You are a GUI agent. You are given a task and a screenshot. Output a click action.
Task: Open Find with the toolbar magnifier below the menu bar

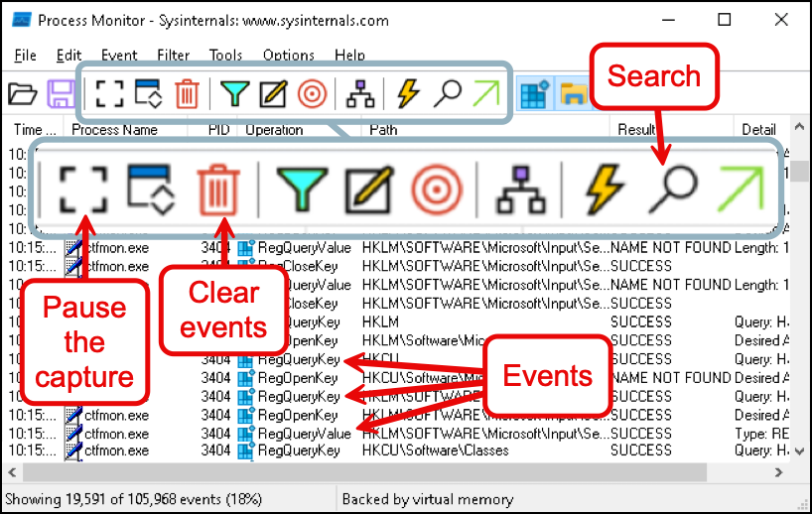pyautogui.click(x=447, y=94)
